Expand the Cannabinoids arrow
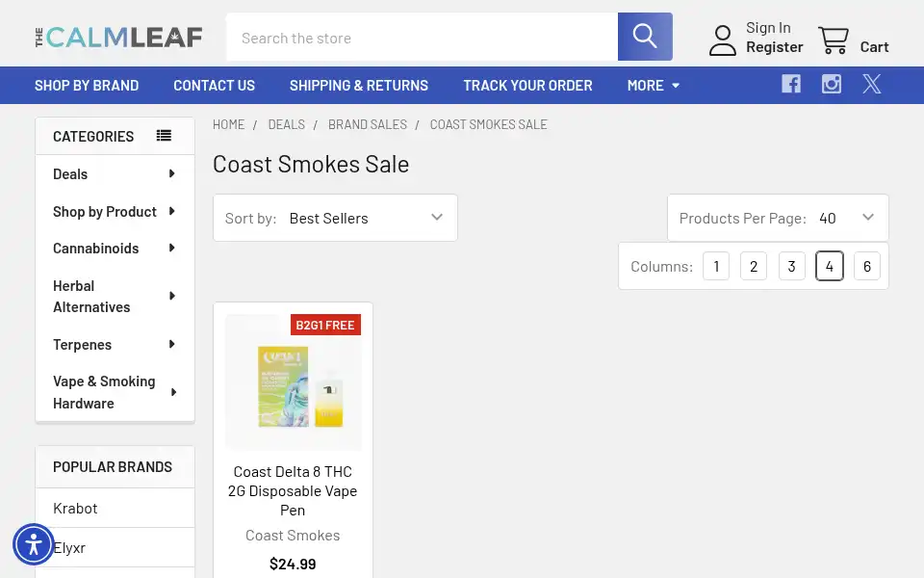Screen dimensions: 924x578 click(x=171, y=248)
